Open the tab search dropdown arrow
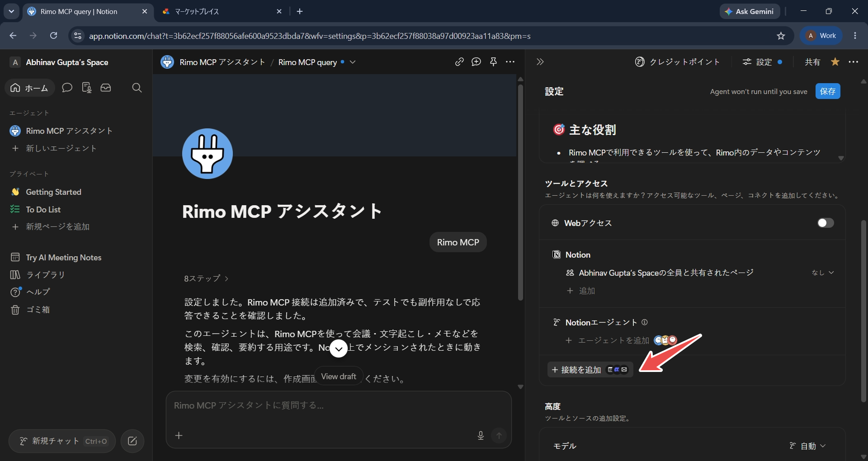868x461 pixels. [11, 12]
